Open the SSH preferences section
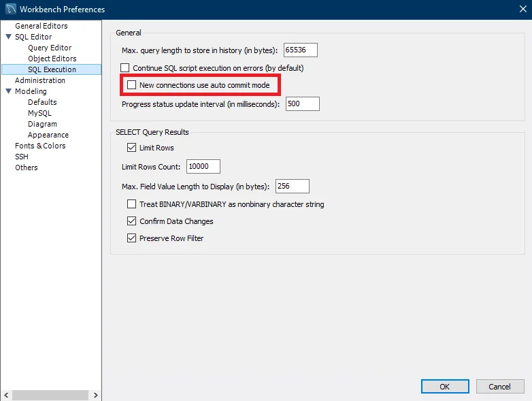 point(22,157)
